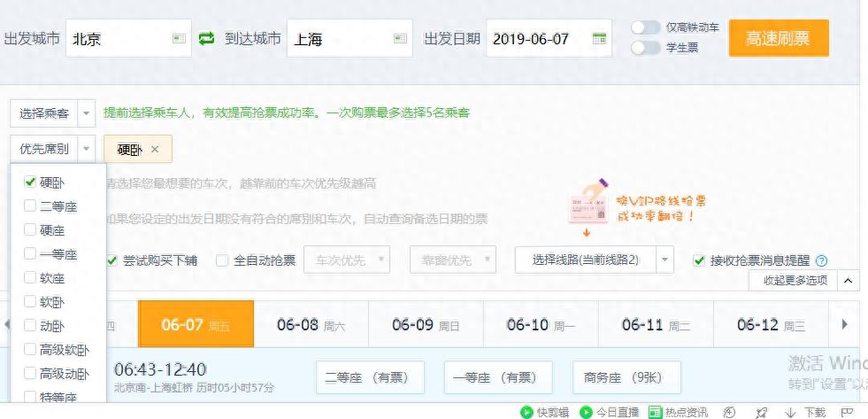
Task: Click the 快剪辑 icon in status bar
Action: (x=526, y=412)
